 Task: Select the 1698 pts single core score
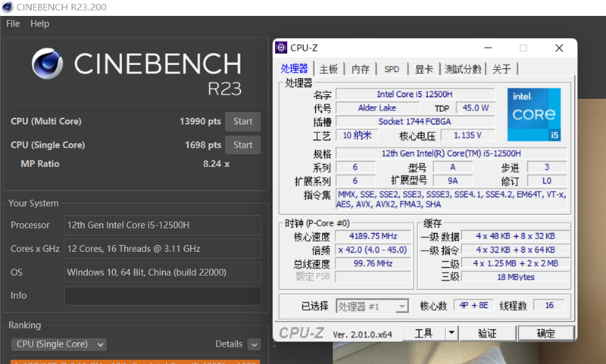(x=203, y=145)
